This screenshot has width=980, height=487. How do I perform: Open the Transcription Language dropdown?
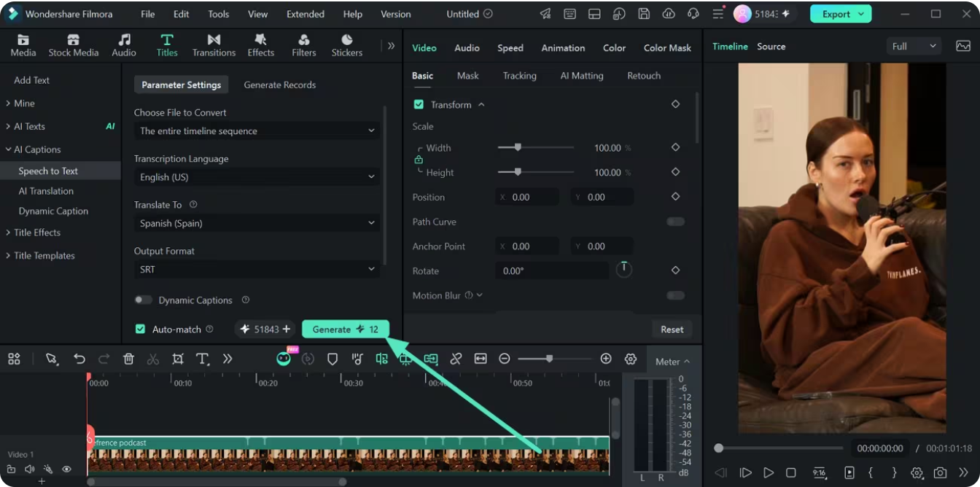(257, 177)
